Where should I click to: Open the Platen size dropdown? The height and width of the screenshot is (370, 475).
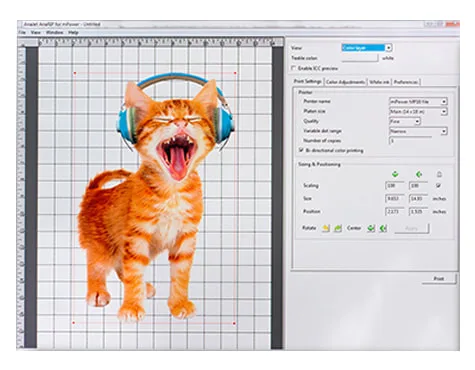(418, 111)
